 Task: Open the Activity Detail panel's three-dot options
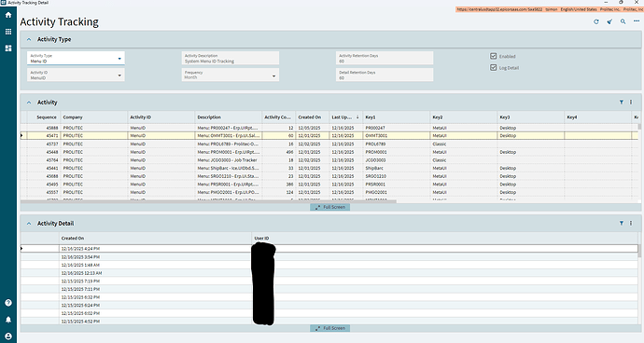pos(631,223)
